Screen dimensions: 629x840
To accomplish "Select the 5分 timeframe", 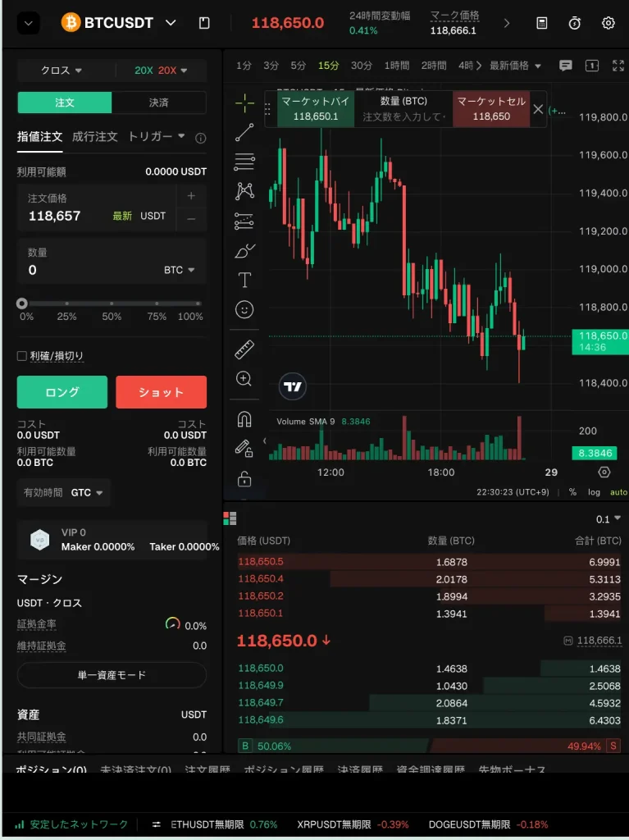I will tap(298, 66).
